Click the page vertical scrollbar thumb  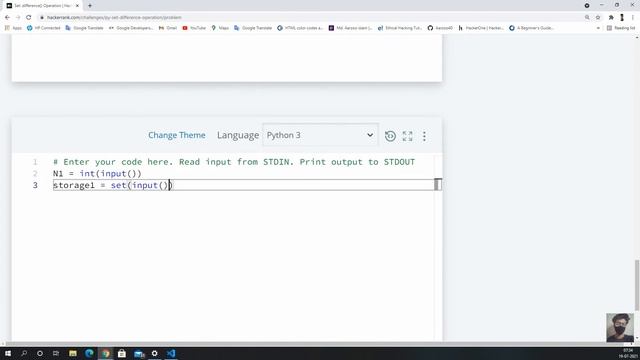click(637, 284)
